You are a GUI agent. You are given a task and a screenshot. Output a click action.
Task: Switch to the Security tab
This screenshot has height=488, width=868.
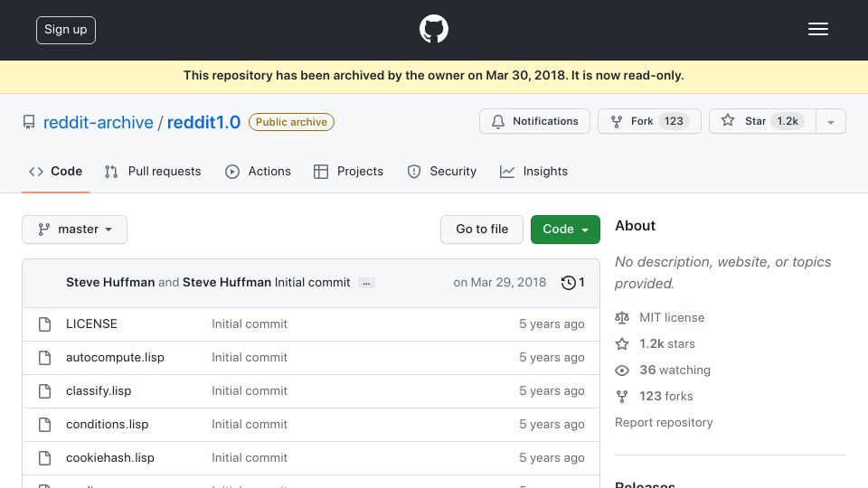coord(442,172)
